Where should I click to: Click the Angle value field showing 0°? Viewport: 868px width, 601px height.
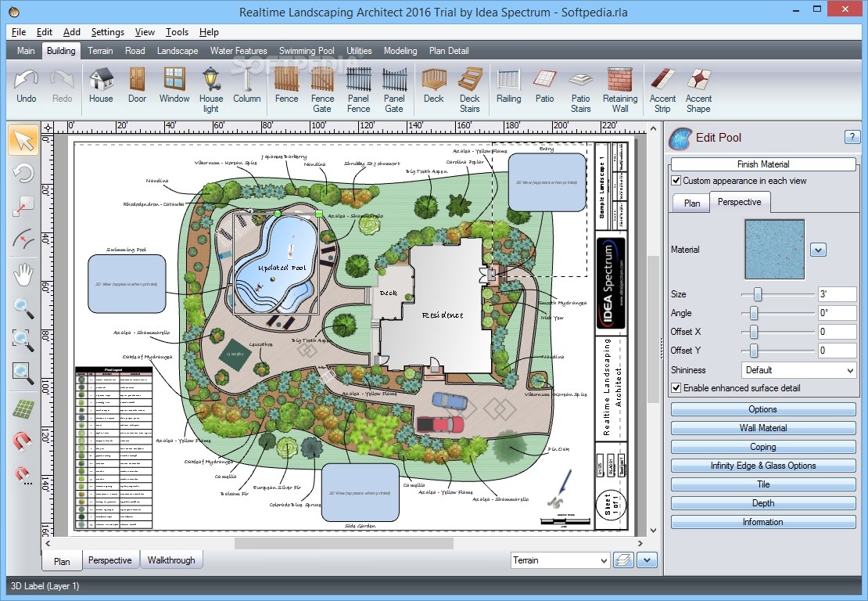point(837,313)
